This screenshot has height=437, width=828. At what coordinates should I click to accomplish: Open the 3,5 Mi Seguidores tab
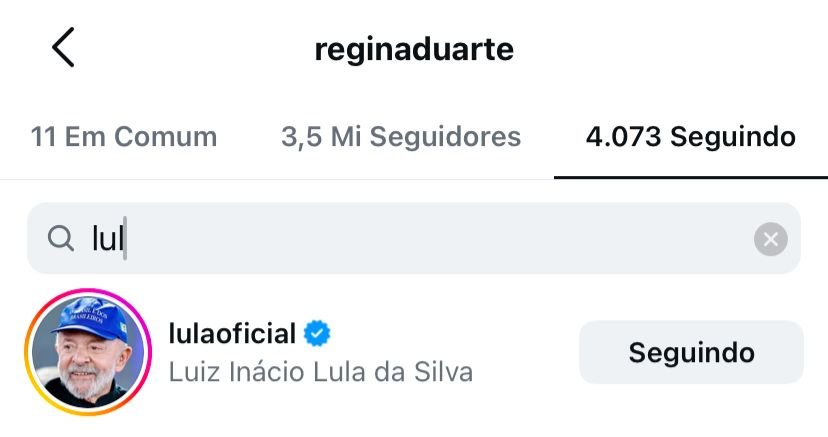coord(401,136)
